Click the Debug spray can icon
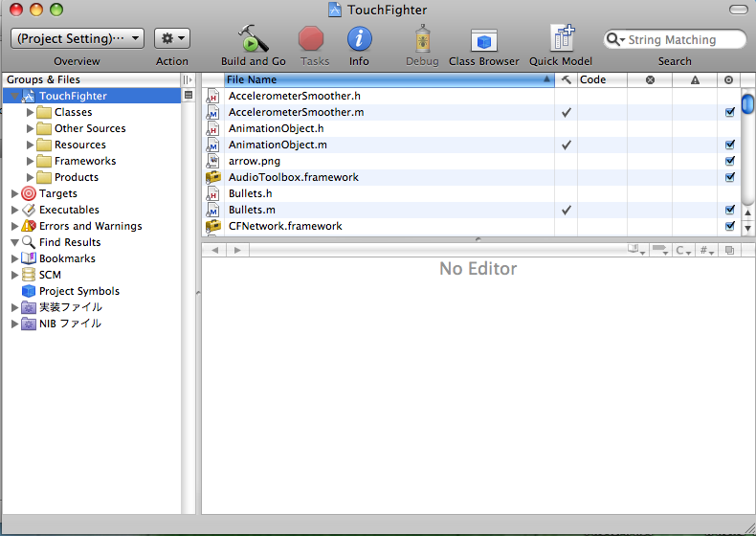The width and height of the screenshot is (756, 536). (422, 38)
